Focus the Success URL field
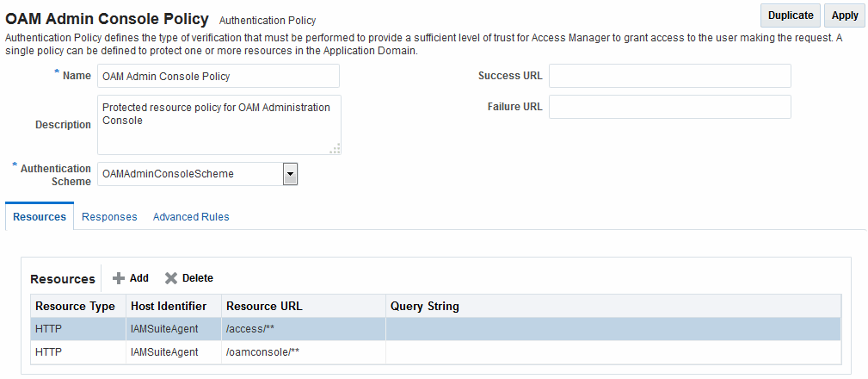The image size is (868, 379). 670,76
